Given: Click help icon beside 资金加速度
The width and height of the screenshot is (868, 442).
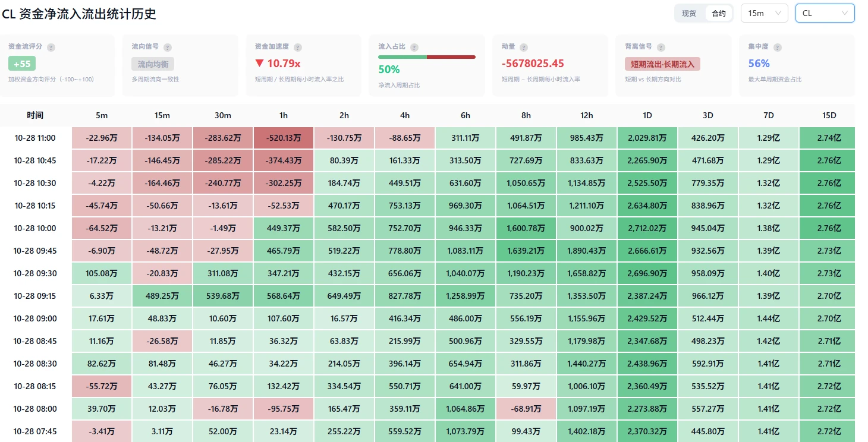Looking at the screenshot, I should click(x=298, y=47).
